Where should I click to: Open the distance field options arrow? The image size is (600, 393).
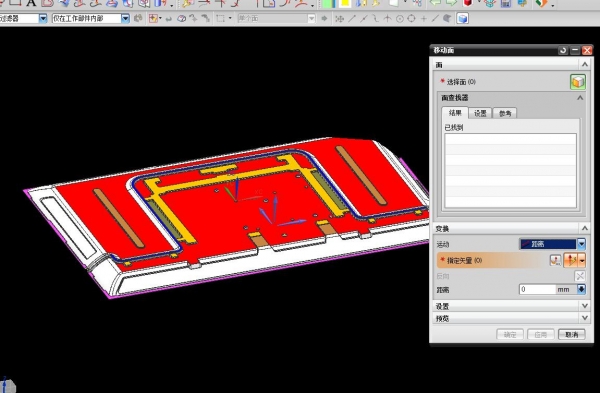point(581,289)
